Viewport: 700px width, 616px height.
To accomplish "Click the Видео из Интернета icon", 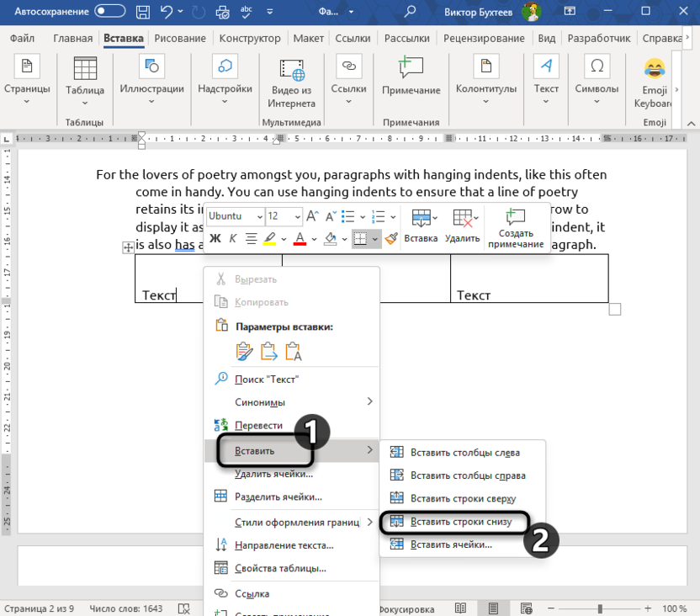I will (291, 71).
